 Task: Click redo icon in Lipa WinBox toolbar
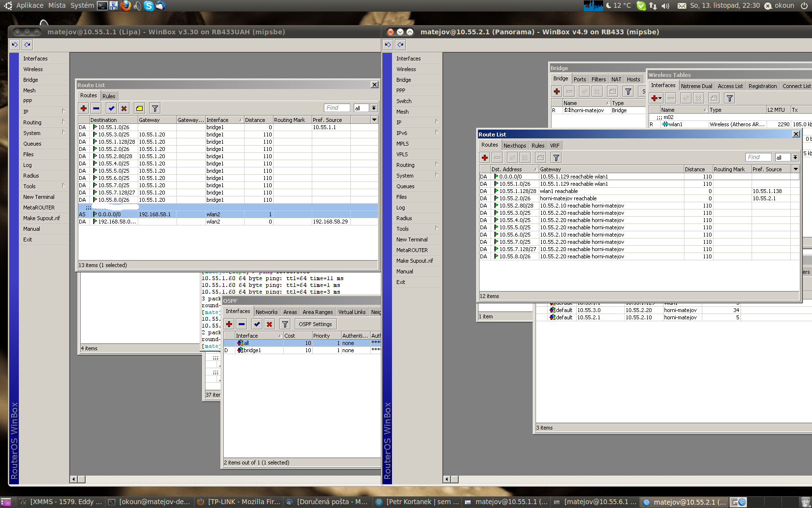coord(28,45)
